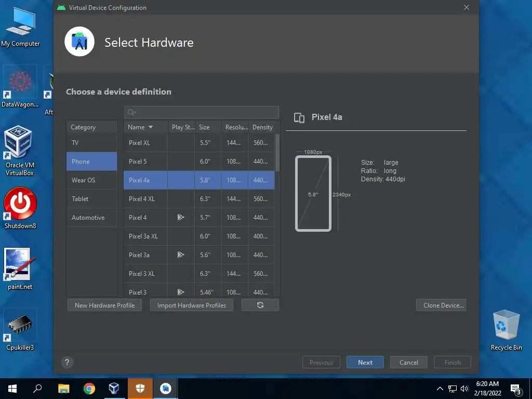This screenshot has width=532, height=399.
Task: Select Pixel 4 device name
Action: pos(138,218)
